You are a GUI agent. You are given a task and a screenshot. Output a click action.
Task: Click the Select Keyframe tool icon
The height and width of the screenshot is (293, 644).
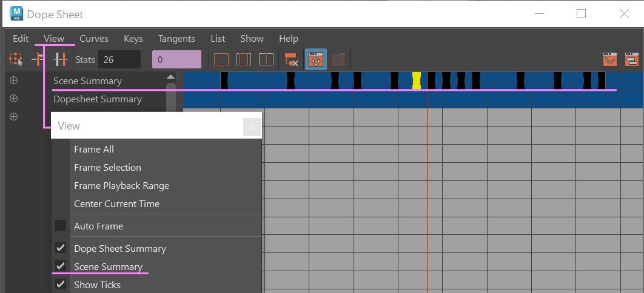pos(16,59)
